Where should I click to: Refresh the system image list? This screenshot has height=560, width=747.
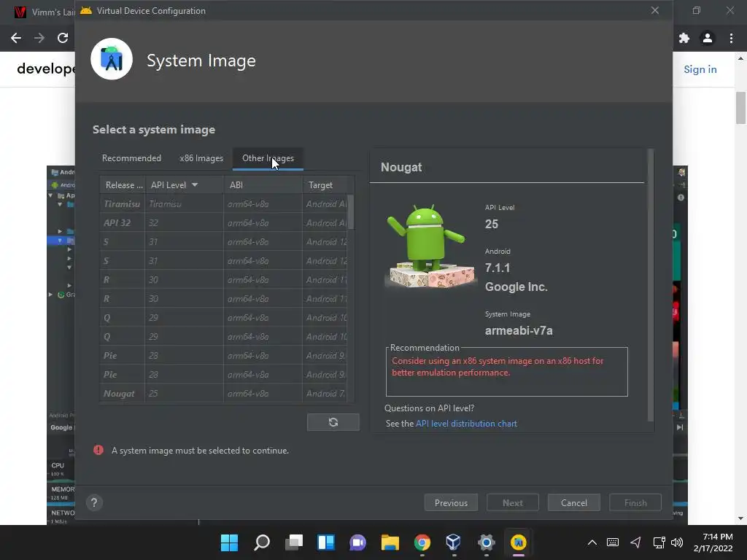[333, 422]
